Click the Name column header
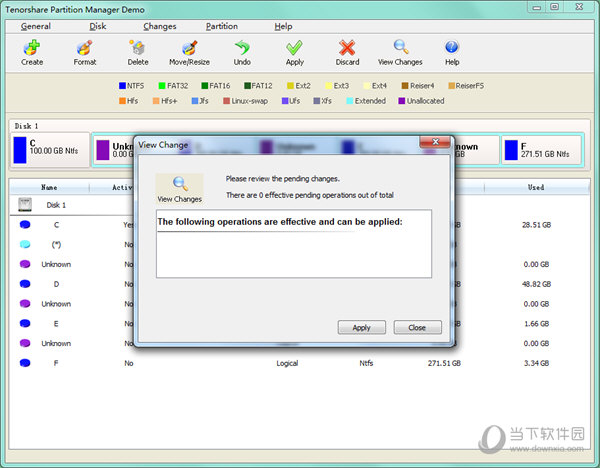The height and width of the screenshot is (468, 600). (49, 188)
